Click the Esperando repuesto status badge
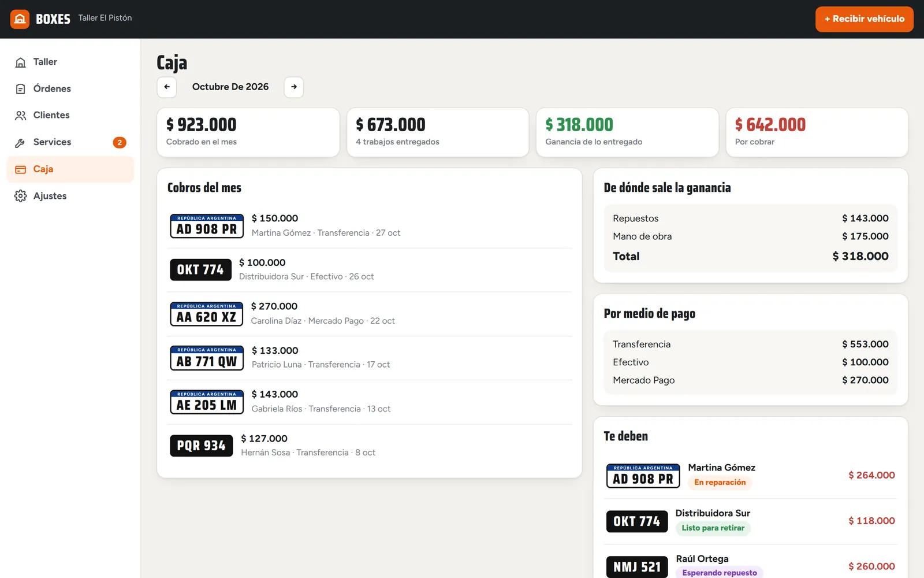Screen dimensions: 924x578 720,573
